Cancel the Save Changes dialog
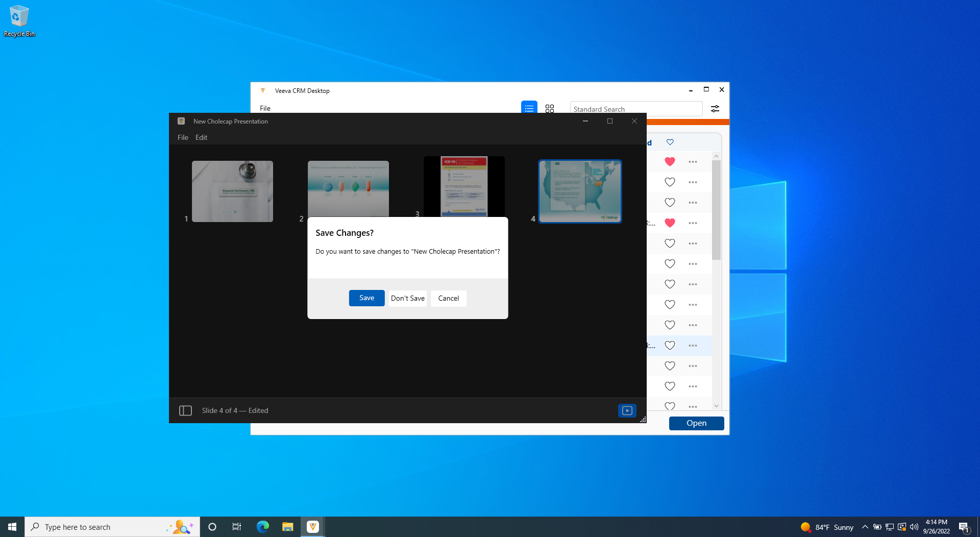 pyautogui.click(x=448, y=298)
